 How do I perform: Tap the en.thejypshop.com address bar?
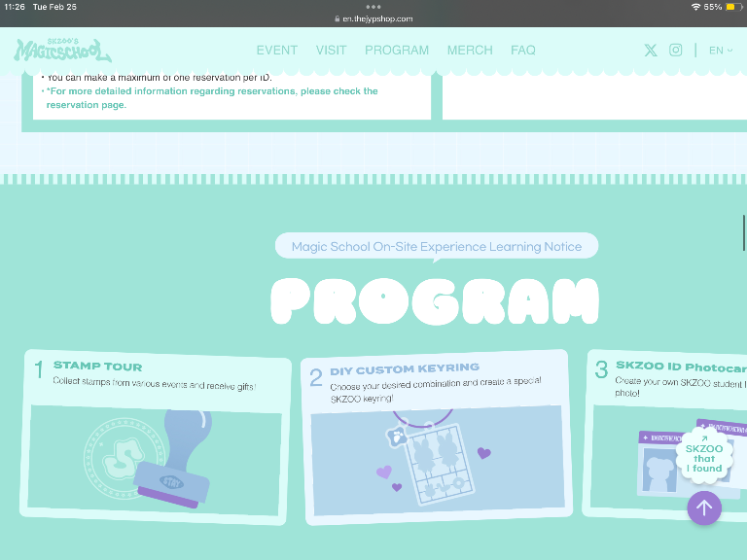point(373,19)
